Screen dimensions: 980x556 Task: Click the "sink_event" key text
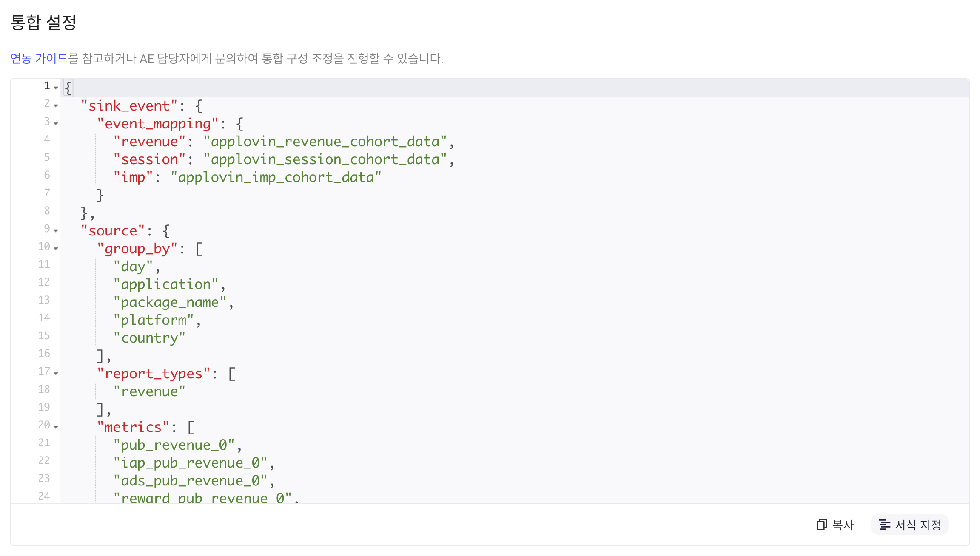pos(129,105)
